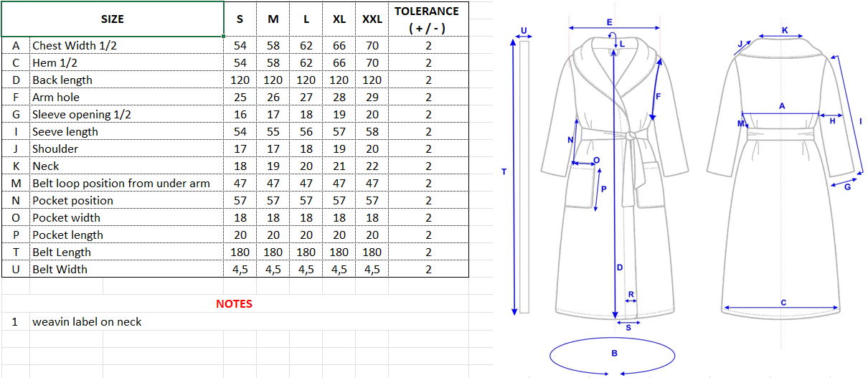Screen dimensions: 868x378
Task: Click Pocket length value for size XXL
Action: (372, 235)
